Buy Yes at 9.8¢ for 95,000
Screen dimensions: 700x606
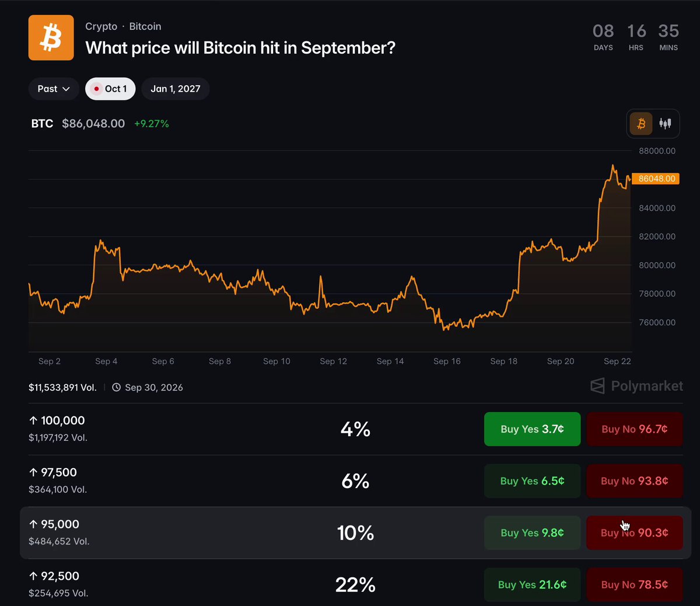[x=532, y=533]
